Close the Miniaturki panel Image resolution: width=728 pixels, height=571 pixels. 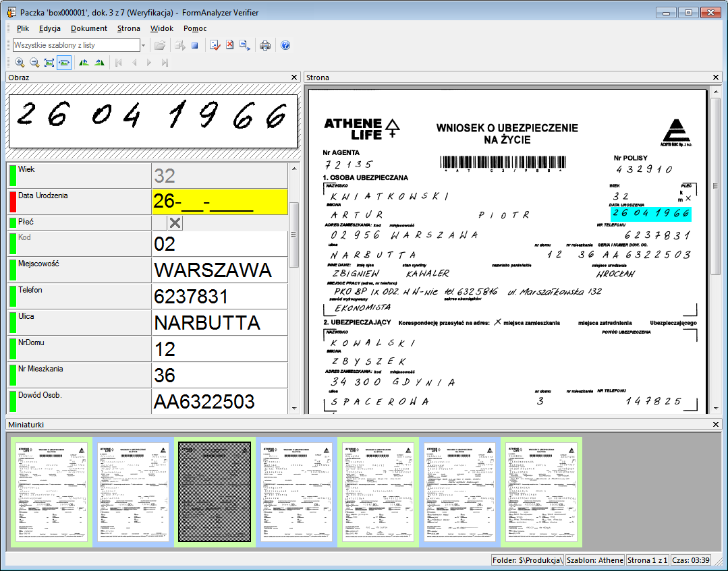coord(715,424)
